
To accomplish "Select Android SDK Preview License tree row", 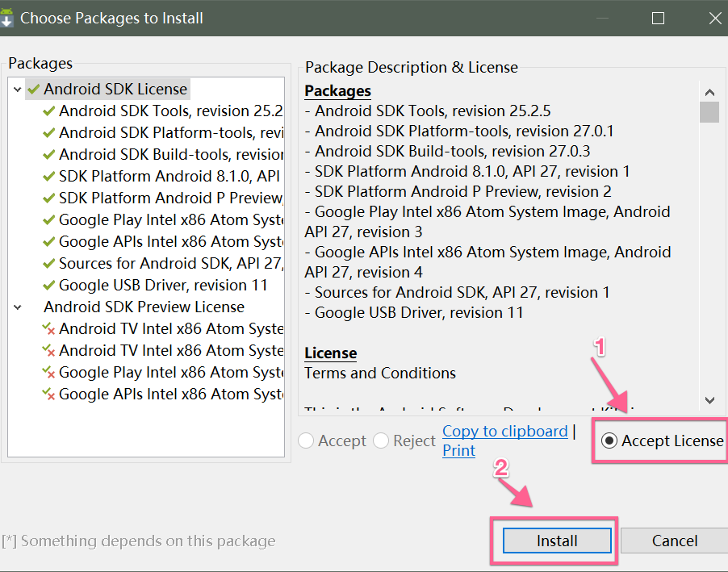I will point(144,307).
